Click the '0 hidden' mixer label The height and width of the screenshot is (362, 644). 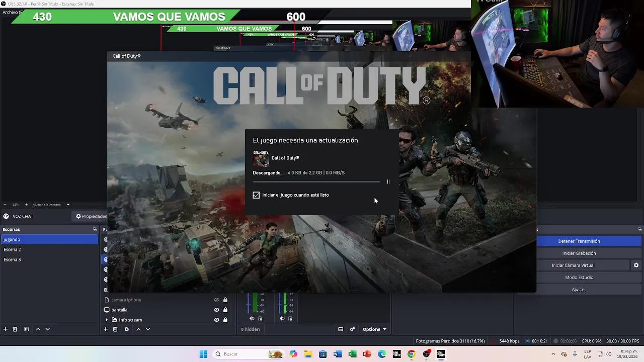click(251, 329)
